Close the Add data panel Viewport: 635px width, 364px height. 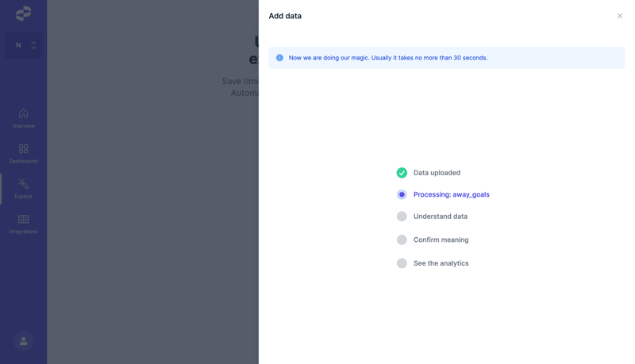620,16
